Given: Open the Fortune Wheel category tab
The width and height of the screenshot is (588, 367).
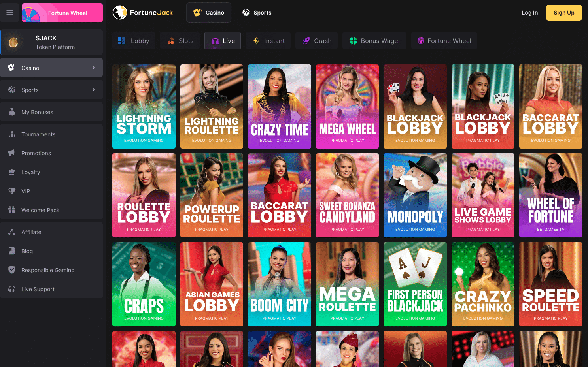Looking at the screenshot, I should [444, 41].
